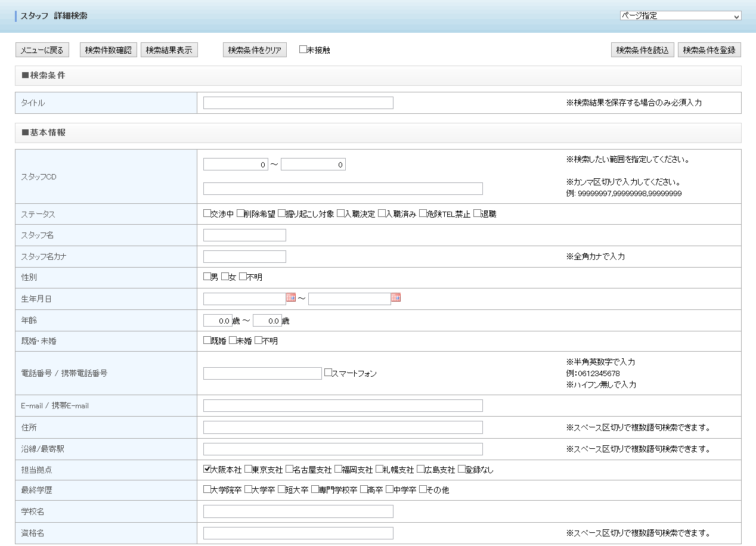Click the スタッフCD range end field
This screenshot has width=756, height=546.
(x=313, y=165)
